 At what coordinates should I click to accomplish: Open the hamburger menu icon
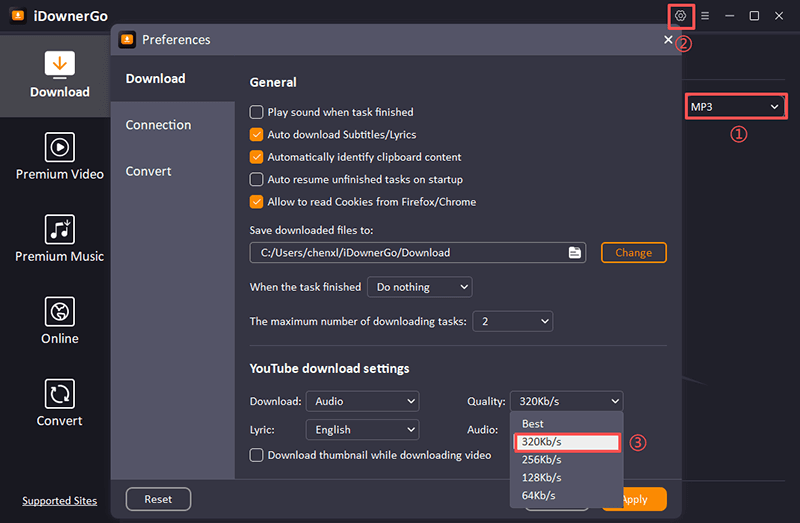pyautogui.click(x=705, y=16)
